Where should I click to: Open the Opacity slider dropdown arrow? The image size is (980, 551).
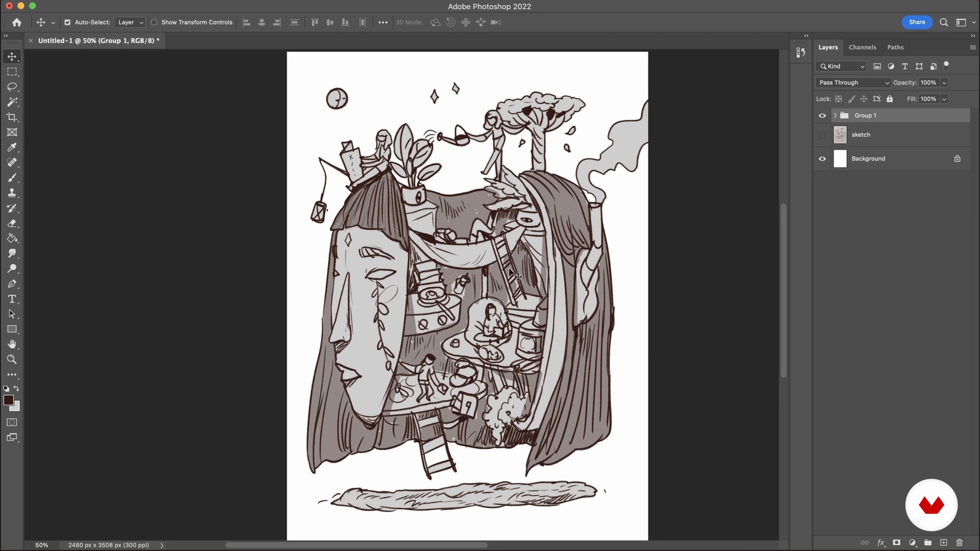click(x=944, y=83)
